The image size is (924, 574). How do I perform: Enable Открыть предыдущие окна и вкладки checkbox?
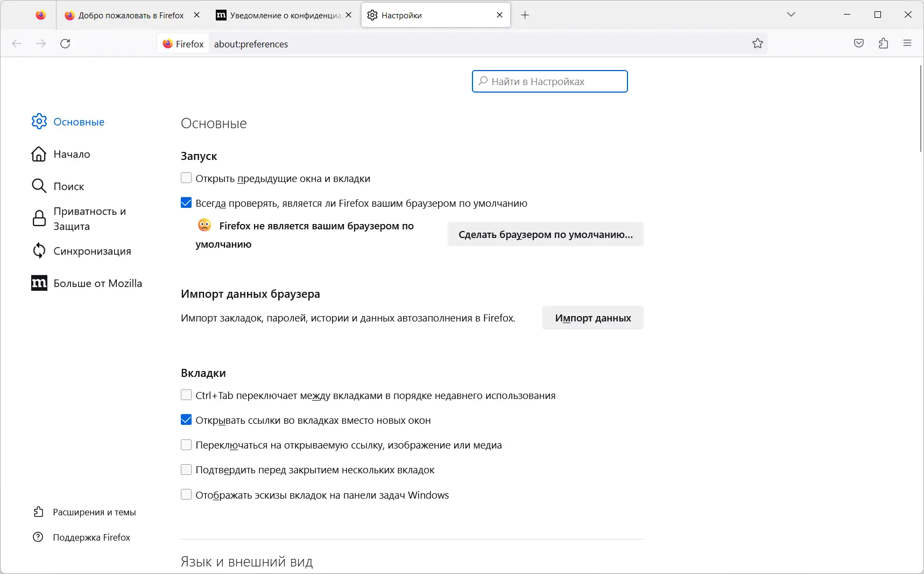[x=186, y=178]
